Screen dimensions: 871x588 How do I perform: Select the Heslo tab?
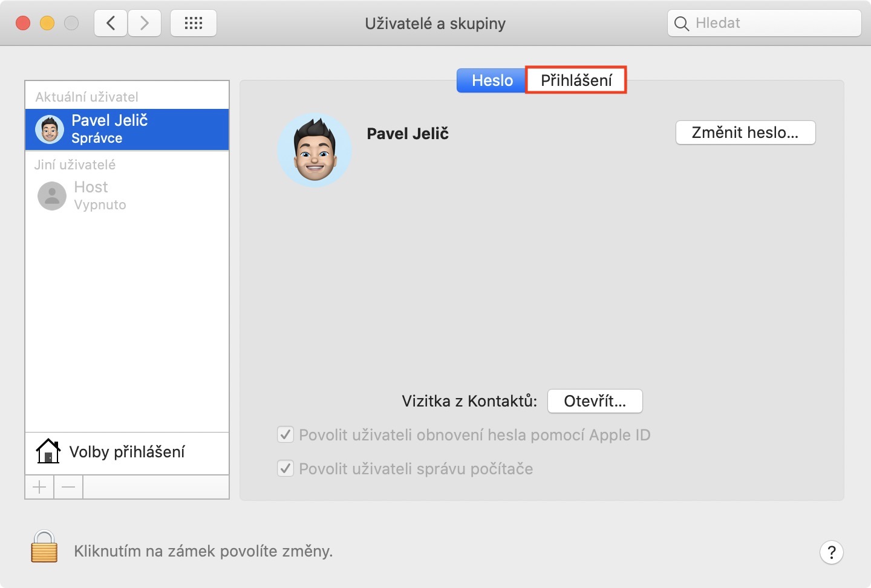tap(492, 80)
